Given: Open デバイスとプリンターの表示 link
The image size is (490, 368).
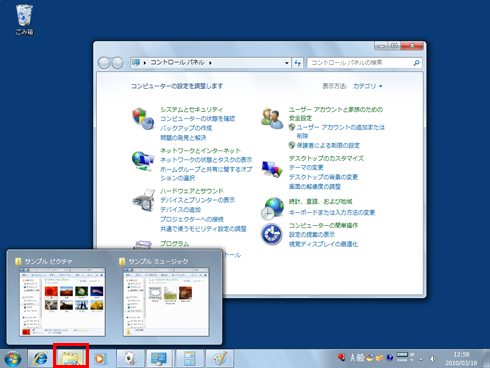Looking at the screenshot, I should pos(198,200).
